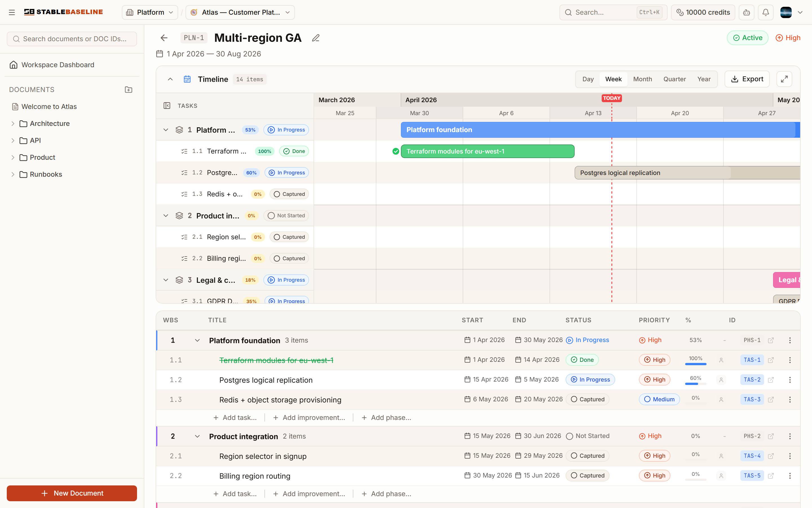Collapse the Timeline section chevron
Viewport: 812px width, 508px height.
click(170, 79)
